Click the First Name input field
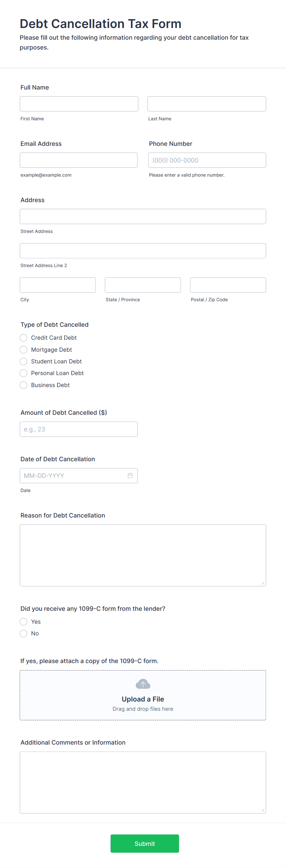The height and width of the screenshot is (868, 286). 78,103
